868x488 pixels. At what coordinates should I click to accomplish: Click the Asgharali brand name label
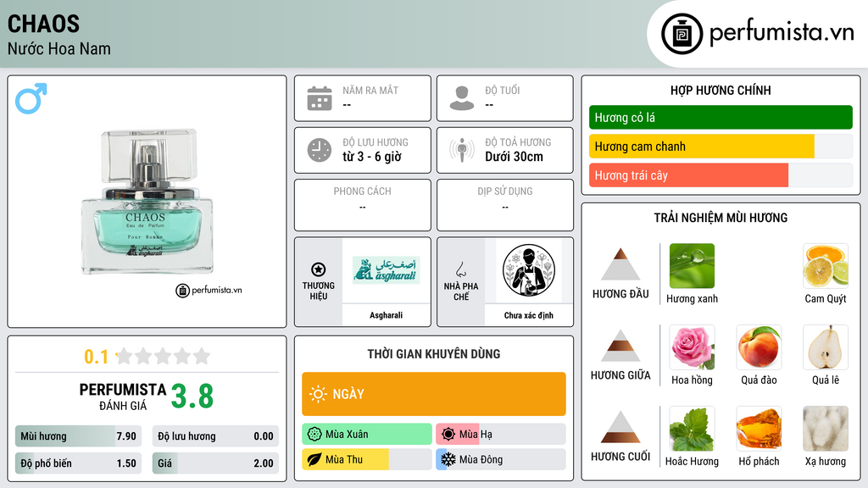pyautogui.click(x=386, y=315)
